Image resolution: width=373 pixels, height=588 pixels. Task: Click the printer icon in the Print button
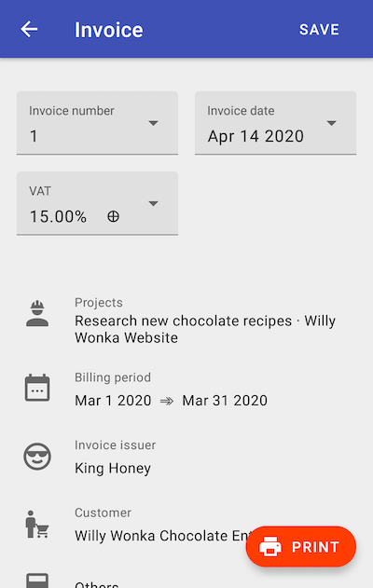point(270,547)
